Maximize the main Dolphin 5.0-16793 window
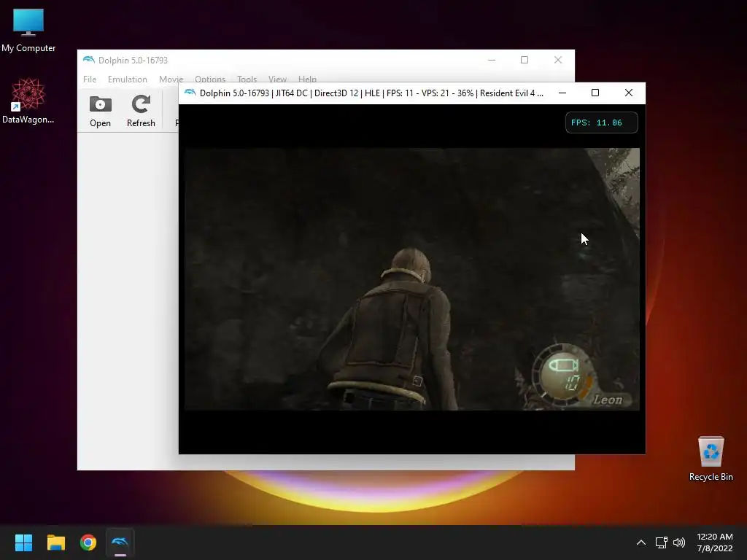The width and height of the screenshot is (747, 560). pyautogui.click(x=525, y=60)
